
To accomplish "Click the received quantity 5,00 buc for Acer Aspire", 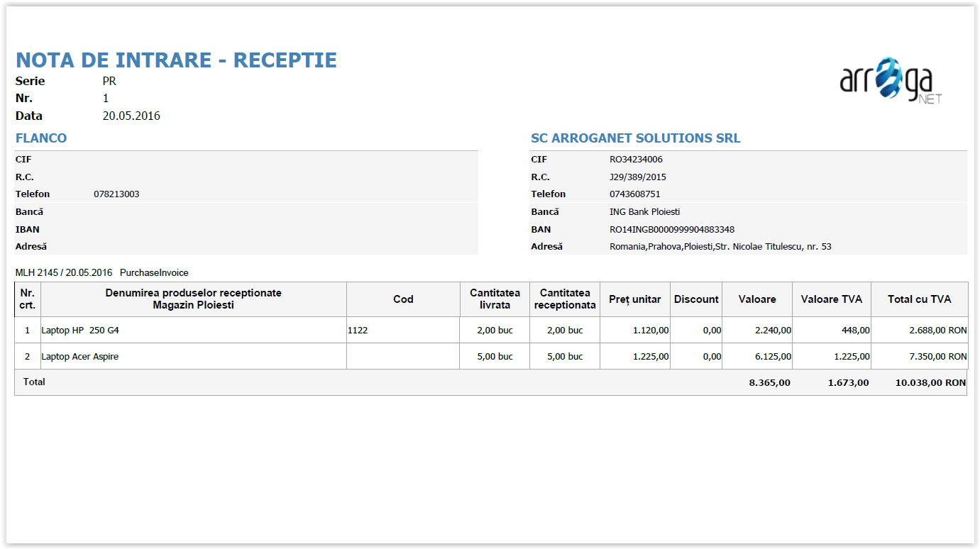I will [565, 357].
